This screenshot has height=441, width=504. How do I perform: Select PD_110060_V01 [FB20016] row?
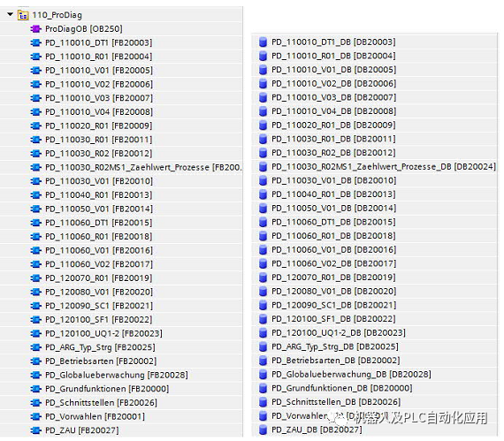(x=99, y=250)
